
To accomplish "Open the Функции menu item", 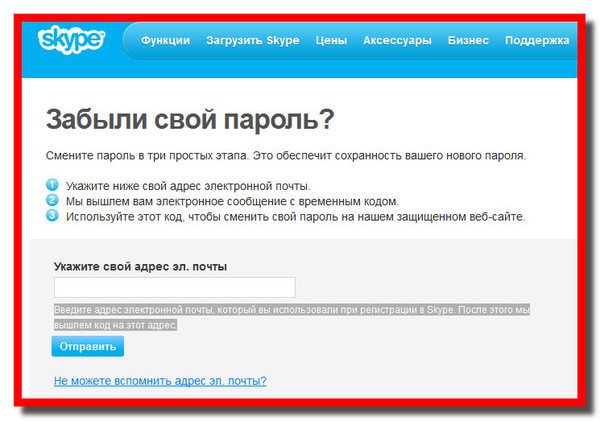I will [x=165, y=41].
